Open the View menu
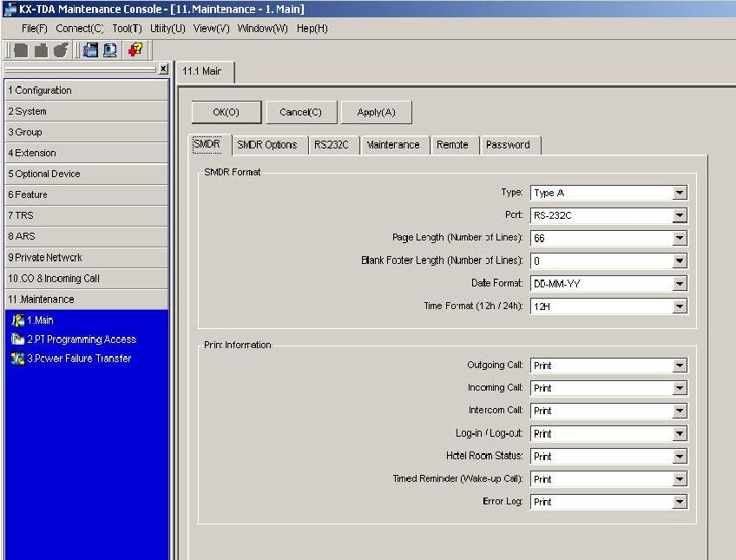The height and width of the screenshot is (560, 736). coord(211,29)
